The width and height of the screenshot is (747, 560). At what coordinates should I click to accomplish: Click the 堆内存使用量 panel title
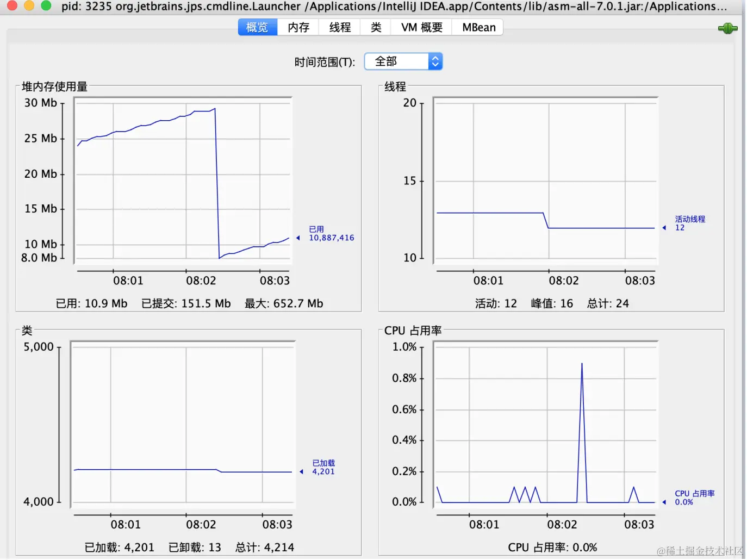click(x=54, y=86)
